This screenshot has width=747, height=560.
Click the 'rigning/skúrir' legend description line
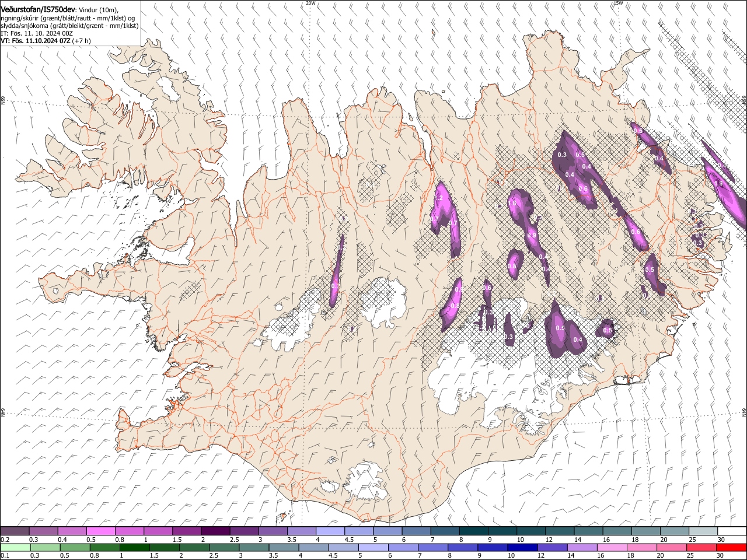click(68, 17)
